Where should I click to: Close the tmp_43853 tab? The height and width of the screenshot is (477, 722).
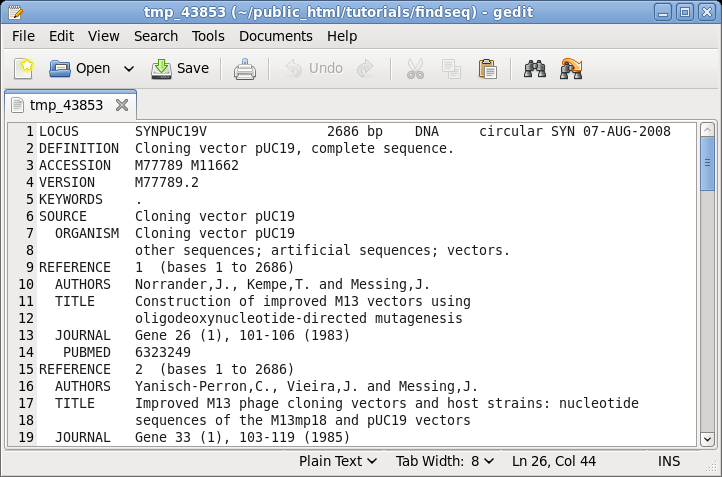tap(122, 105)
